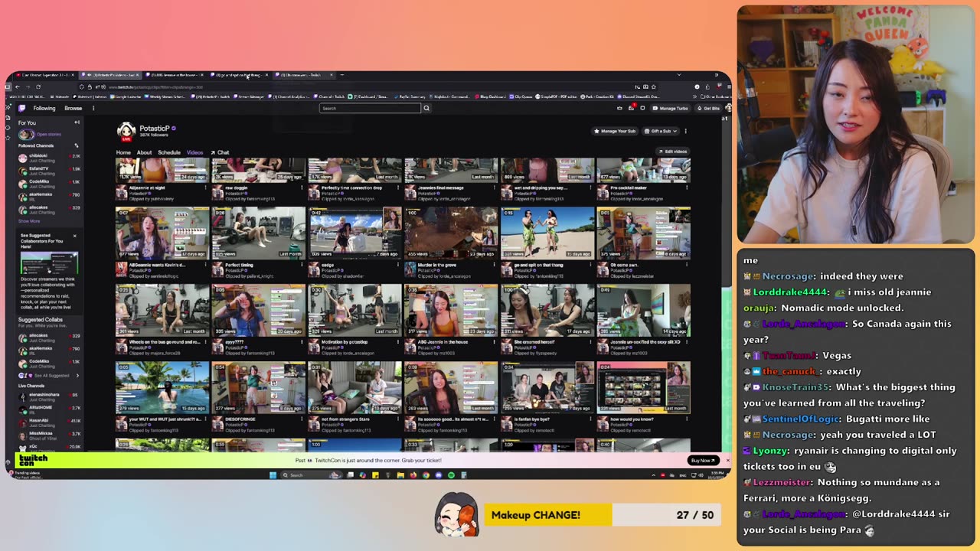The width and height of the screenshot is (980, 551).
Task: Click the PotasticP channel name
Action: click(154, 129)
